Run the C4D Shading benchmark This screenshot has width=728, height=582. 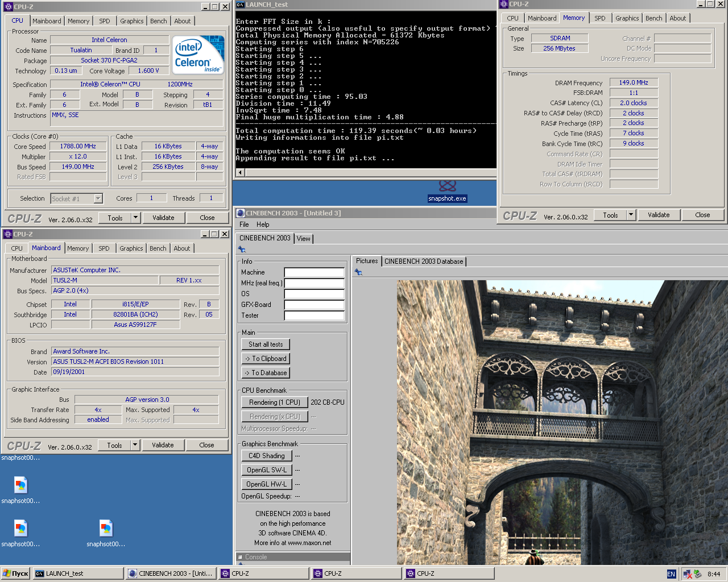[267, 456]
